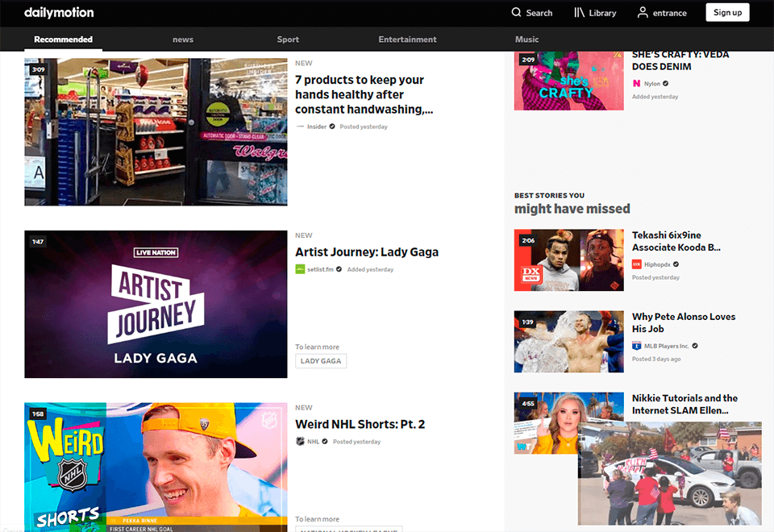Open your Library

[594, 13]
